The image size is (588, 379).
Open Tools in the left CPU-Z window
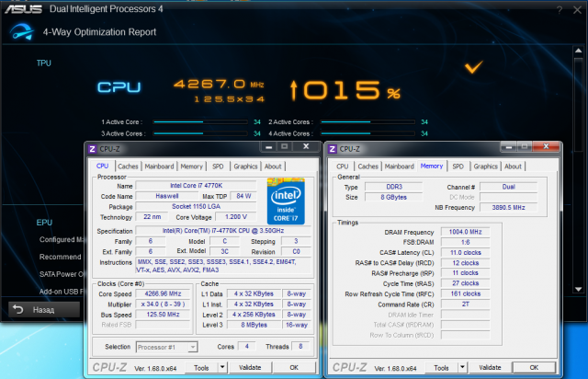[x=201, y=368]
